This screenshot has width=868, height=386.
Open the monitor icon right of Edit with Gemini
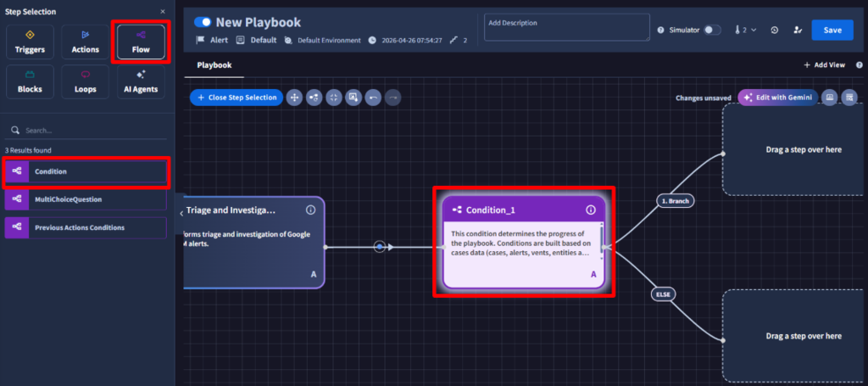[x=829, y=98]
